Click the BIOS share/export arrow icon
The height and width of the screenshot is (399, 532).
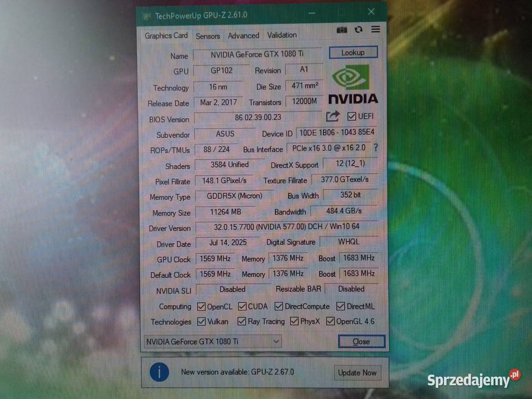pyautogui.click(x=333, y=116)
